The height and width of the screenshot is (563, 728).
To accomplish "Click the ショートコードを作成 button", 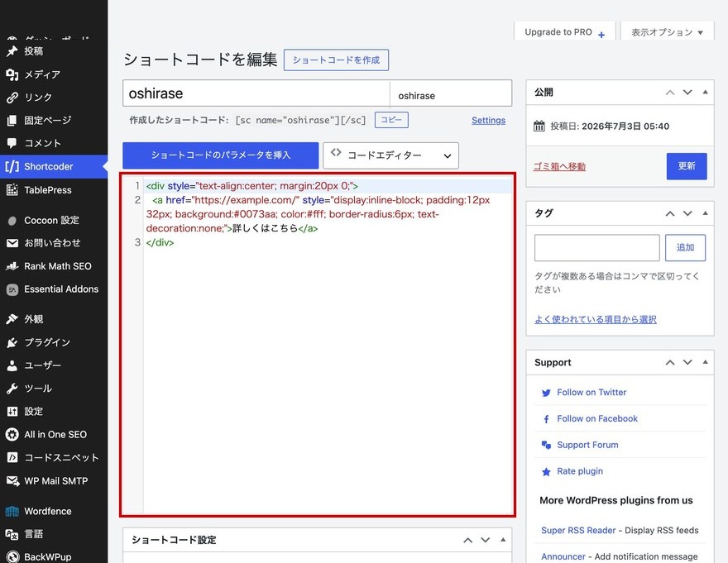I will click(336, 60).
